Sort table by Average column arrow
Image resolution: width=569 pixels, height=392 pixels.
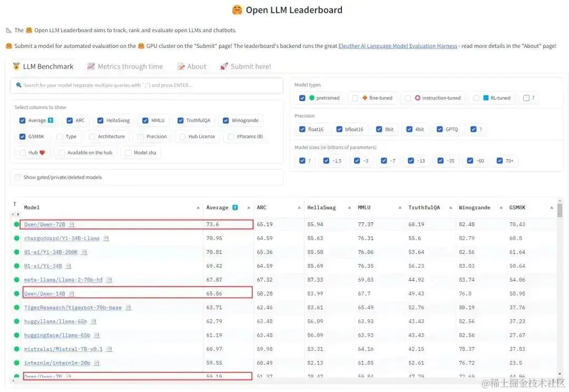[249, 208]
